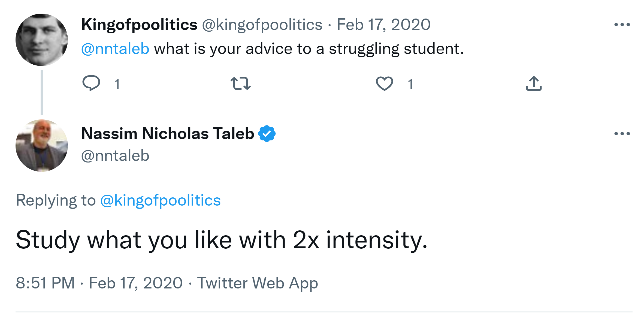Open more options for Nassim Taleb's reply
Screen dimensions: 644x322
point(622,134)
